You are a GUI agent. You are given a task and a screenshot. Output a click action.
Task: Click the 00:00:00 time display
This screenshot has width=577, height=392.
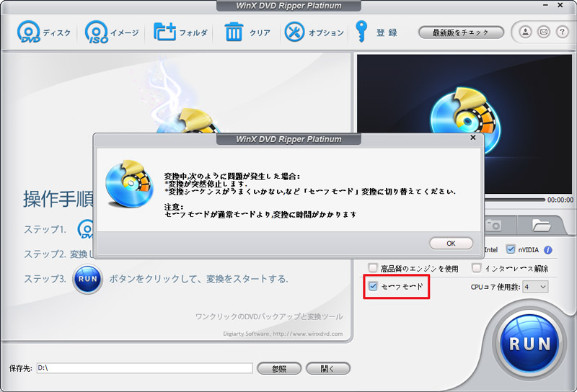[x=560, y=200]
